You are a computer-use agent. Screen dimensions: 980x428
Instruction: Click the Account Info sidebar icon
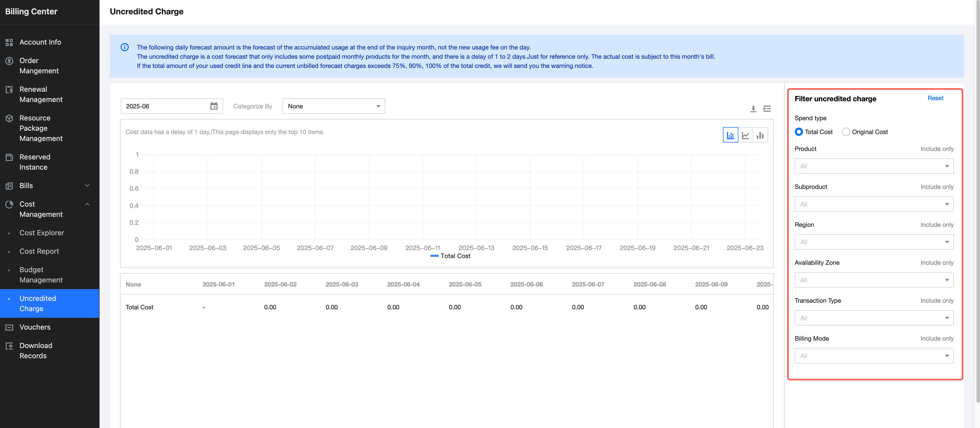(x=9, y=42)
